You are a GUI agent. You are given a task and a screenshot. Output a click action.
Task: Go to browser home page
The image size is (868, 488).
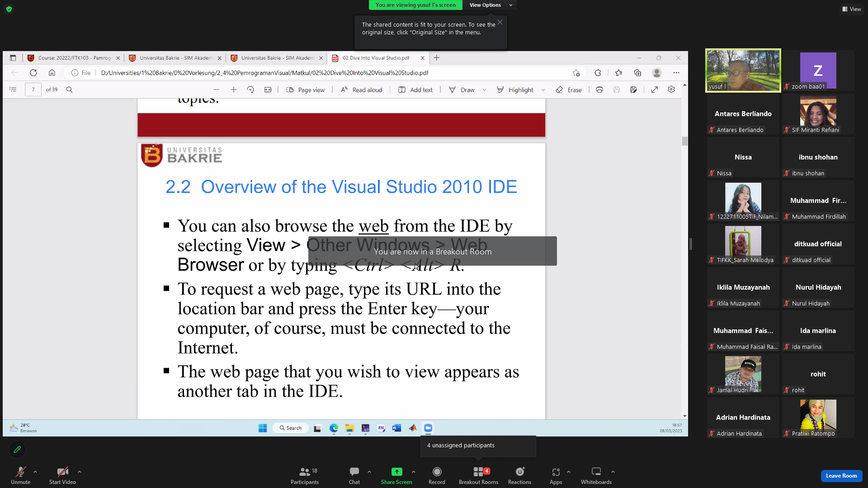[x=52, y=73]
